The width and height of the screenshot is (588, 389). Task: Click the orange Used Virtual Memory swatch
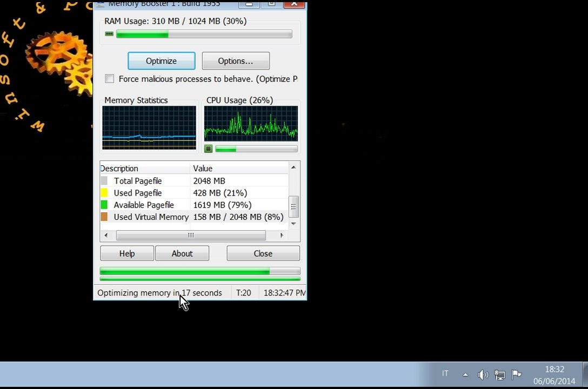(x=104, y=217)
